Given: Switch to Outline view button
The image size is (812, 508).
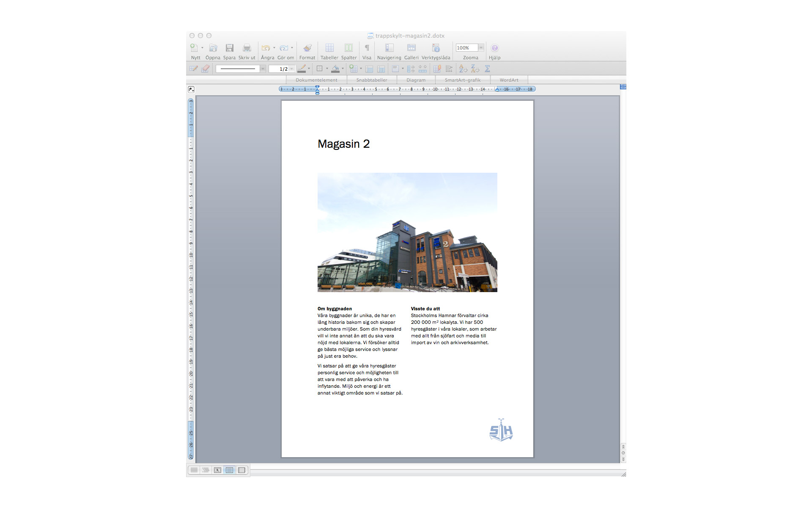Looking at the screenshot, I should [206, 470].
